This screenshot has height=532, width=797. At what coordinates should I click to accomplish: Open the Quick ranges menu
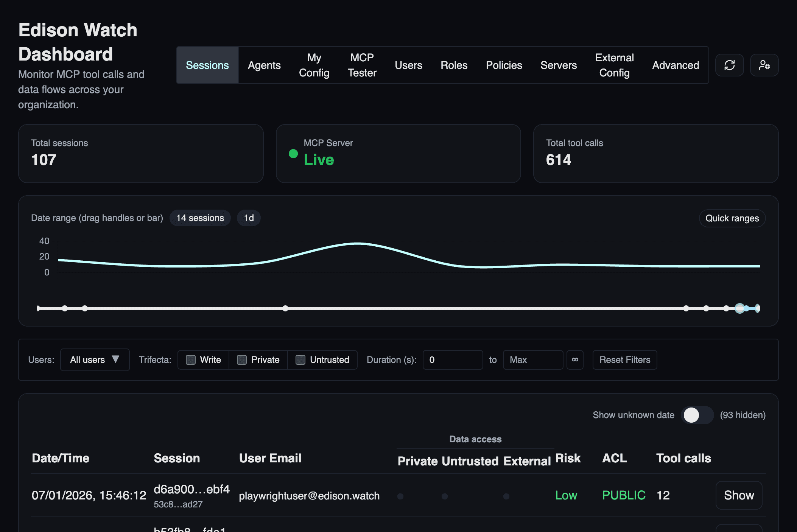click(x=732, y=218)
